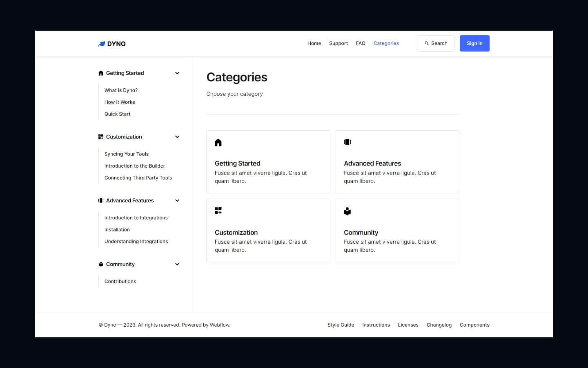Collapse the Advanced Features sidebar section
Viewport: 588px width, 368px height.
[177, 200]
